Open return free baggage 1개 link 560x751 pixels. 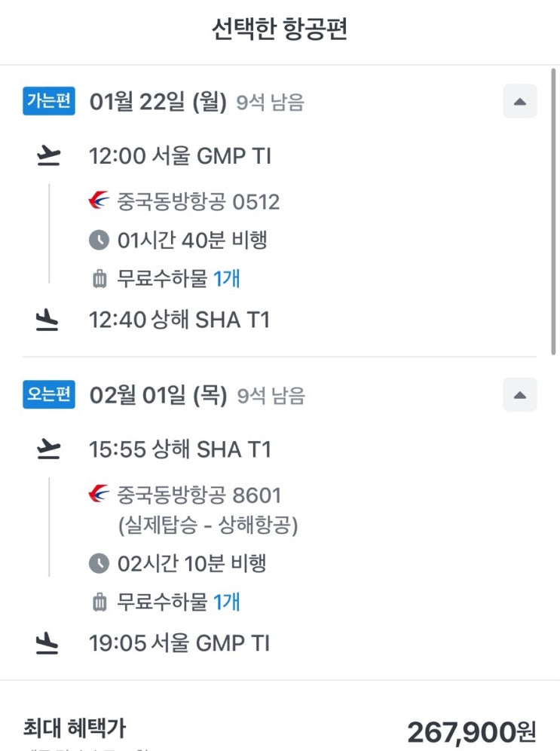pos(226,602)
